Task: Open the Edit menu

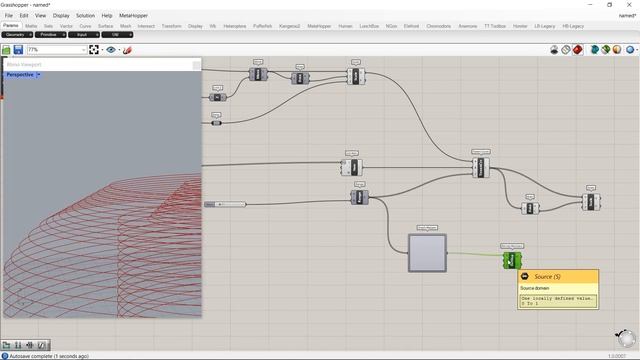Action: [24, 16]
